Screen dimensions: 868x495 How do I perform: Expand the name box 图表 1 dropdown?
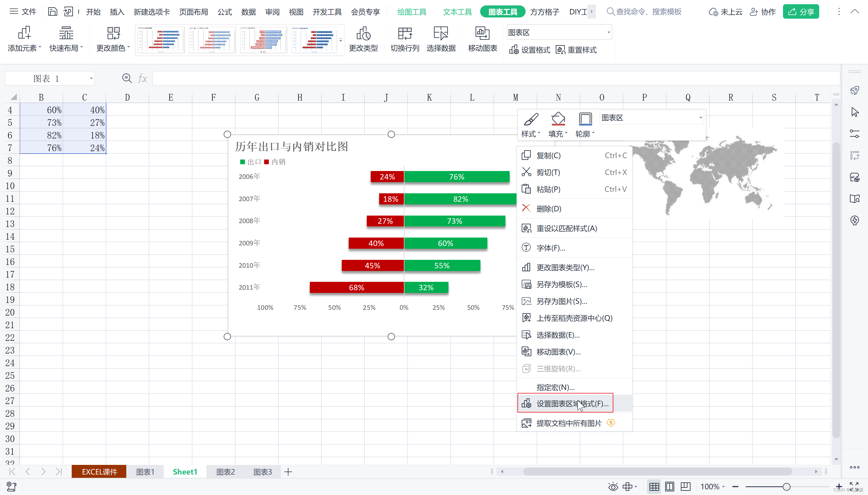91,79
